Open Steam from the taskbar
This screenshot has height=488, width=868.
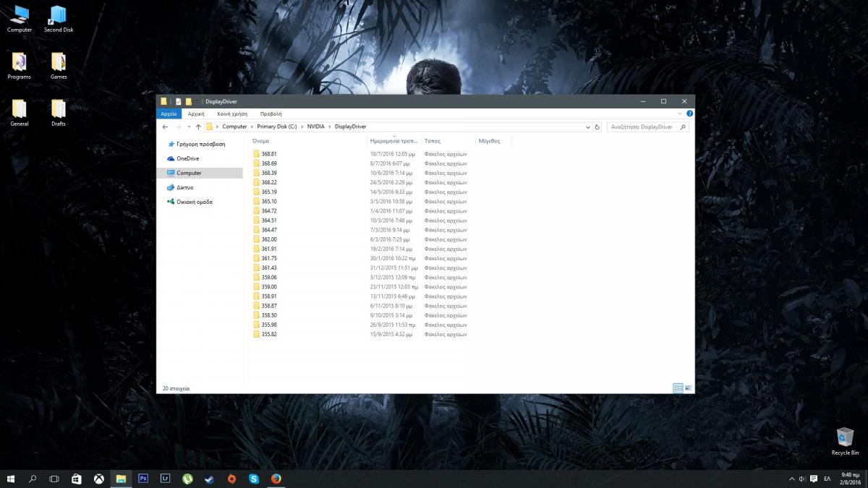(210, 479)
